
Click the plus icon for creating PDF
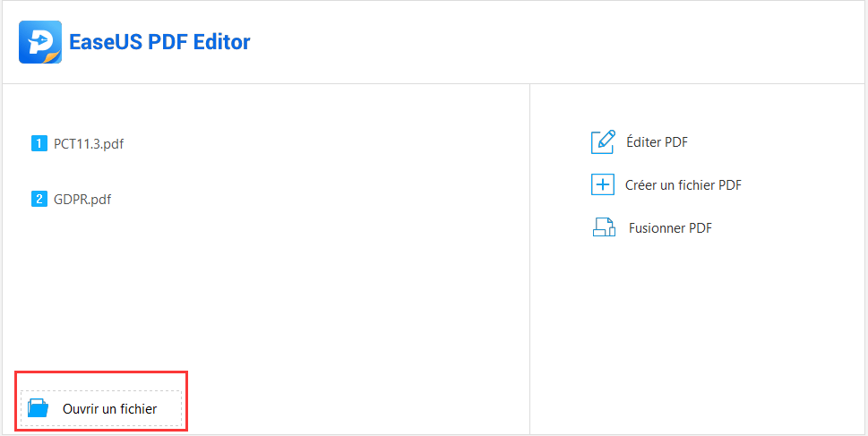pyautogui.click(x=603, y=184)
